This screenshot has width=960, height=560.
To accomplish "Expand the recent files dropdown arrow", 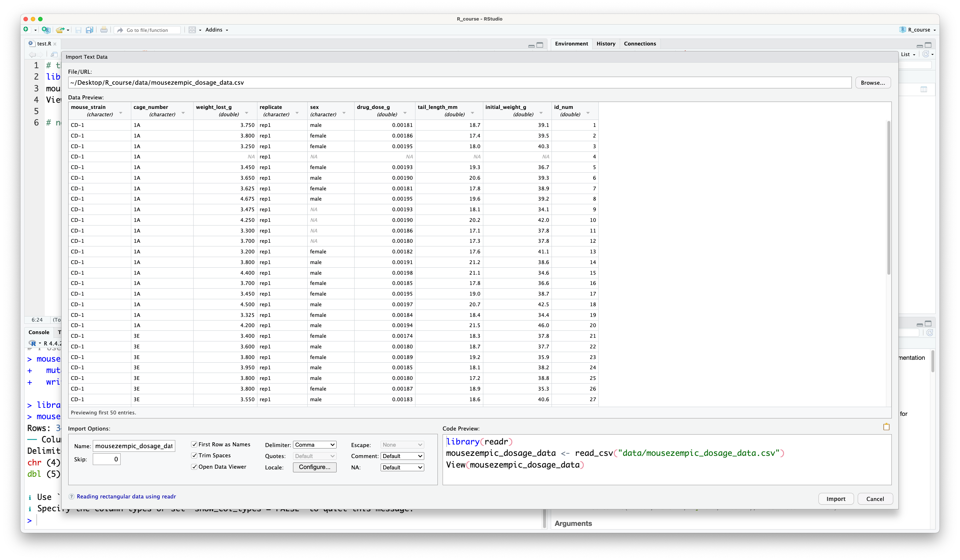I will pos(68,30).
